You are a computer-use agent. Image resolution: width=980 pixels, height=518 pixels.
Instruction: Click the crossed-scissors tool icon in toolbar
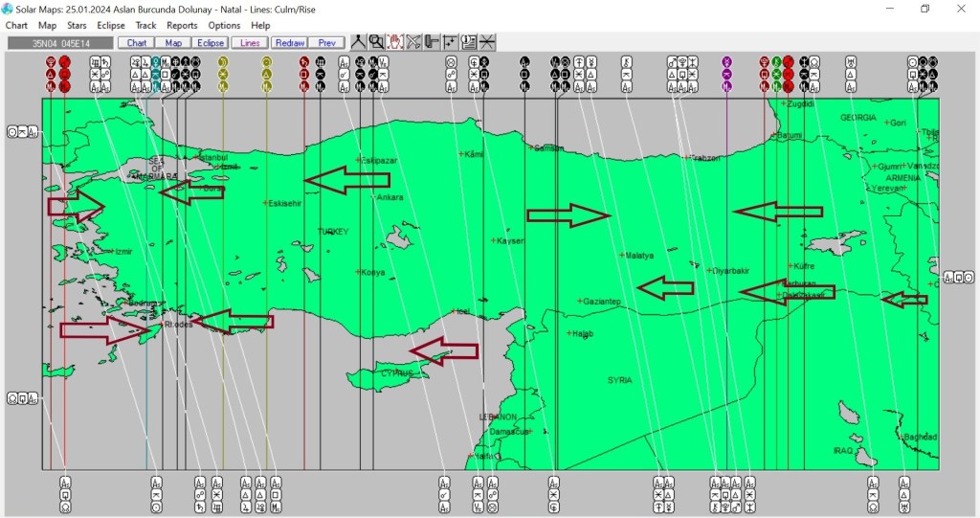(413, 42)
